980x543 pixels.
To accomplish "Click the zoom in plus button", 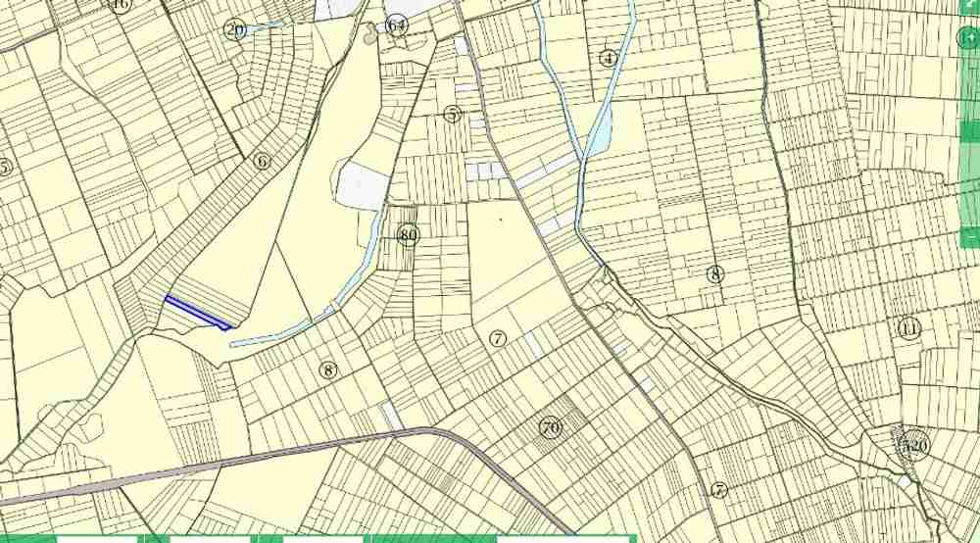I will tap(969, 38).
